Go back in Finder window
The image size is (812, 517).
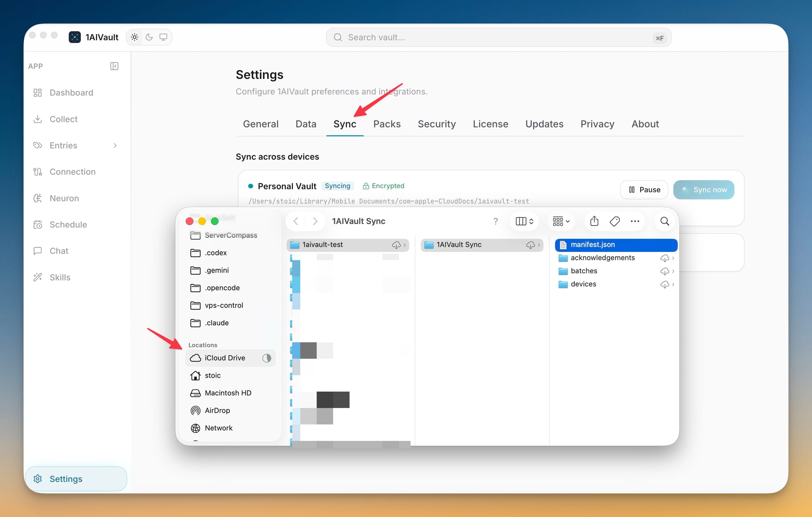pyautogui.click(x=296, y=221)
